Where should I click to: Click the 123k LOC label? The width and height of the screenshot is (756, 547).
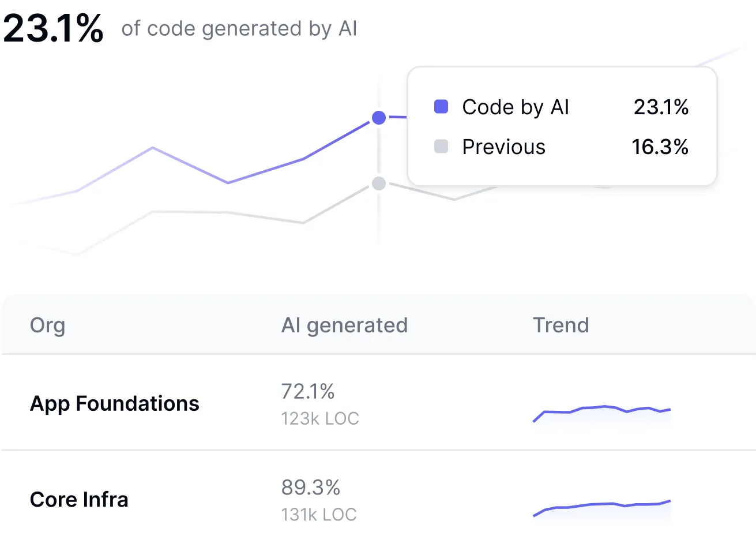320,418
